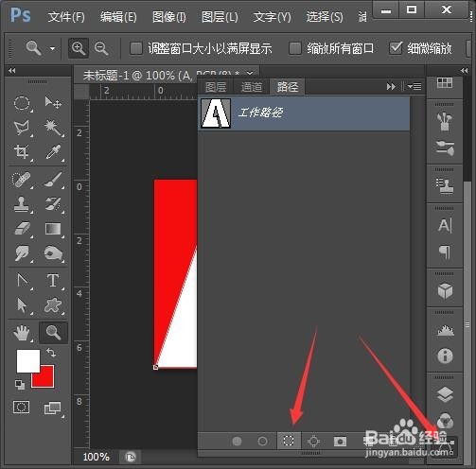Select the Polygonal Lasso tool
Viewport: 476px width, 469px height.
(x=22, y=128)
